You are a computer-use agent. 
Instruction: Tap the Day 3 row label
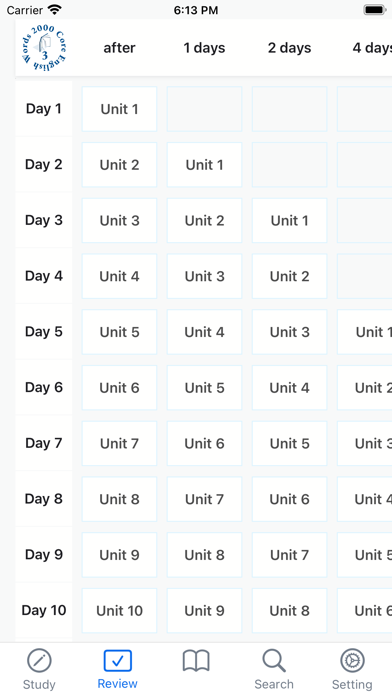(x=44, y=220)
